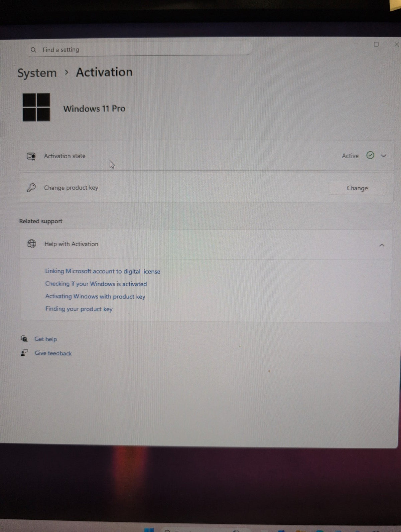Open Activating Windows with product key link
Image resolution: width=401 pixels, height=532 pixels.
click(95, 297)
